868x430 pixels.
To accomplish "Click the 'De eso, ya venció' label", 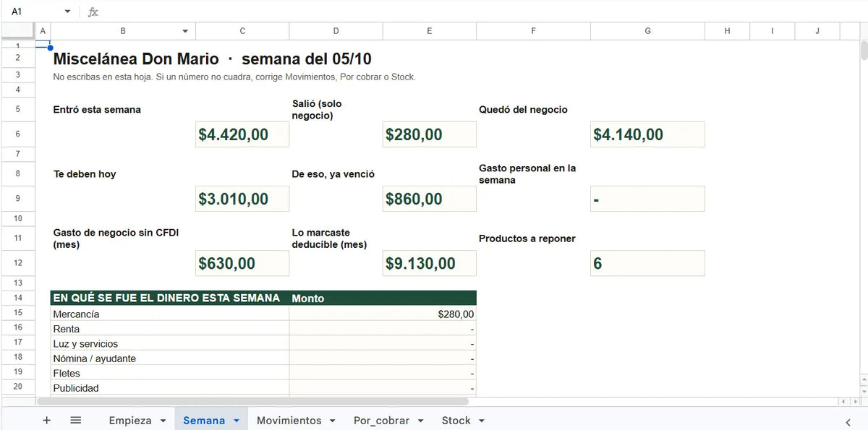I will [x=333, y=174].
